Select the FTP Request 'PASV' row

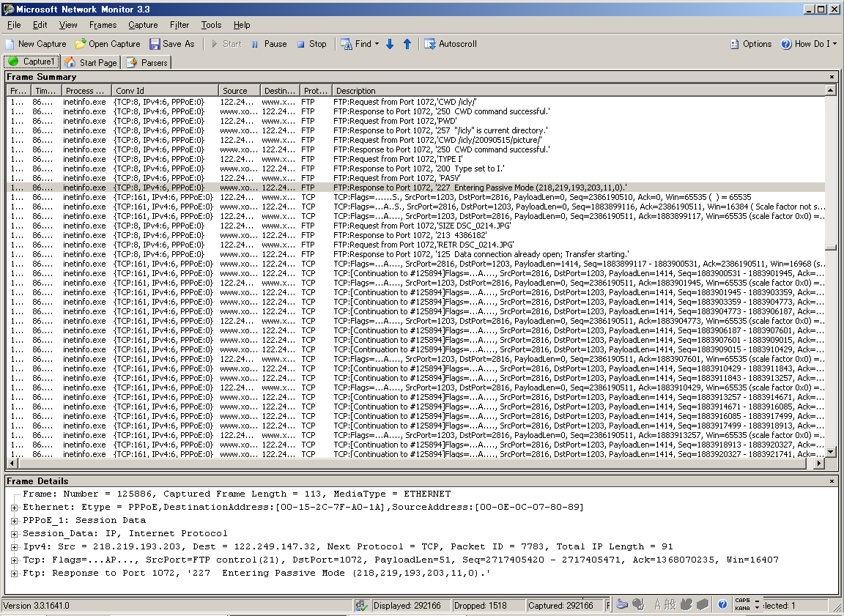click(x=415, y=178)
